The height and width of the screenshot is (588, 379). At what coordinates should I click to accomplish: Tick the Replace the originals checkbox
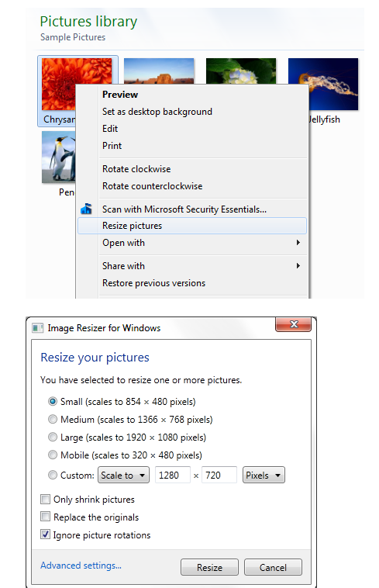pos(45,517)
